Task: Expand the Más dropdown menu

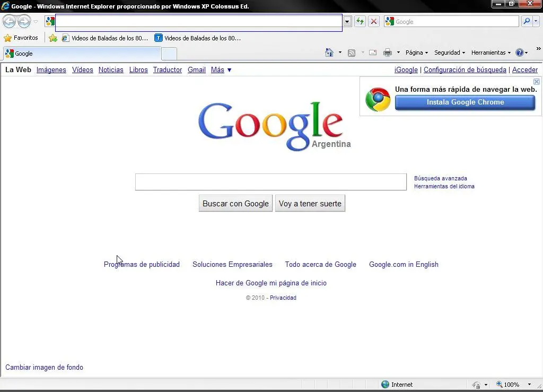Action: click(221, 69)
